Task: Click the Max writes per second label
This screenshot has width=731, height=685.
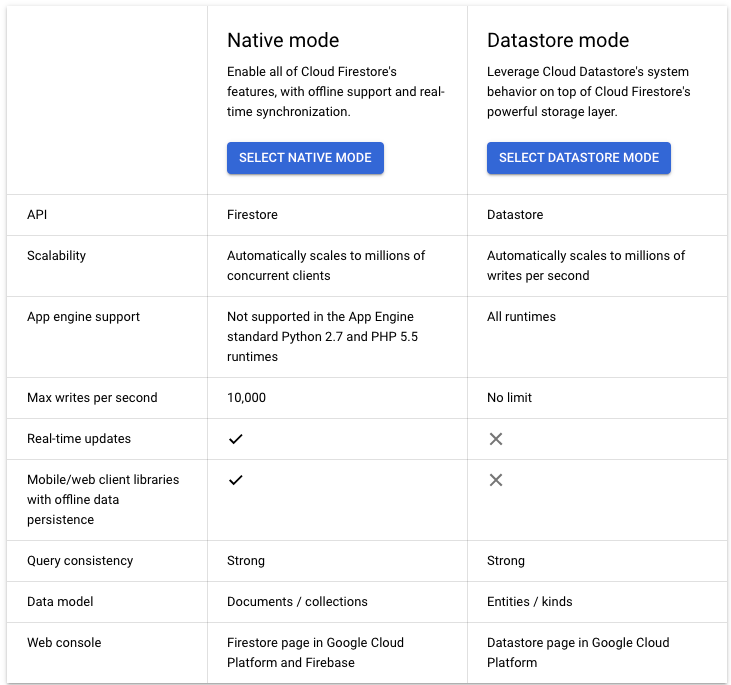Action: [x=92, y=398]
